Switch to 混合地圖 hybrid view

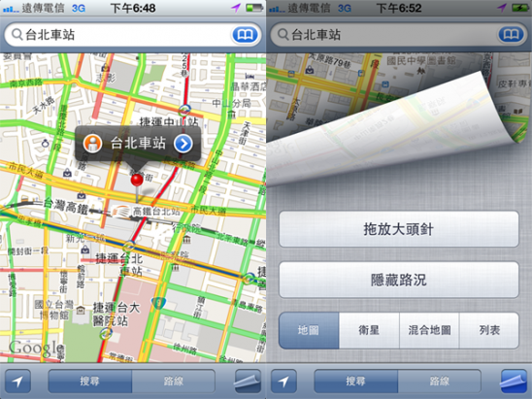429,330
